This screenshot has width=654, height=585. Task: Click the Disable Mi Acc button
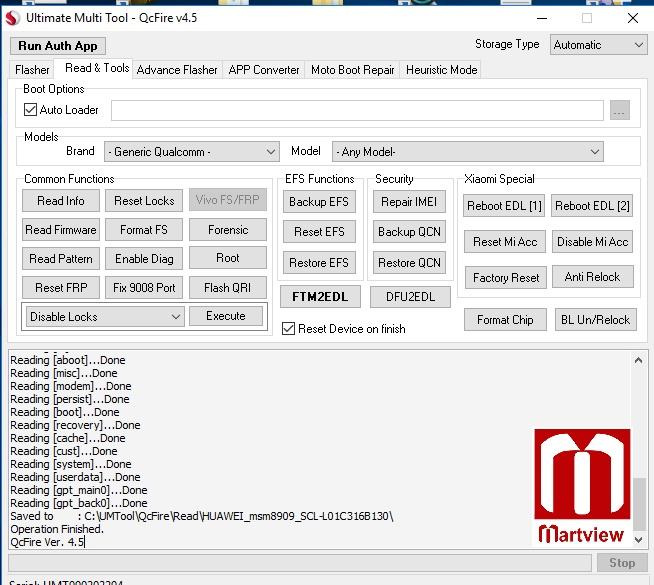[x=592, y=242]
